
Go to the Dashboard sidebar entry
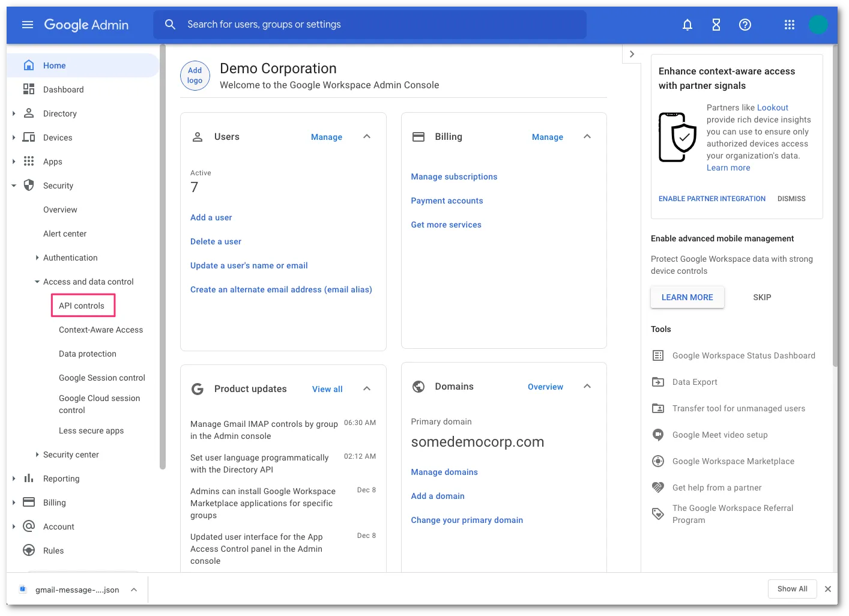[63, 89]
